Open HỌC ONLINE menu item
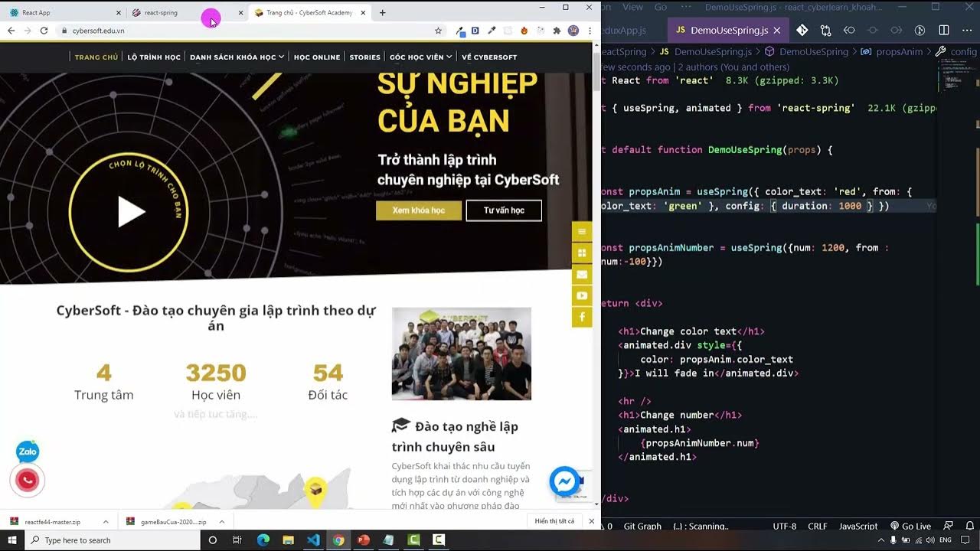The image size is (980, 551). click(317, 57)
